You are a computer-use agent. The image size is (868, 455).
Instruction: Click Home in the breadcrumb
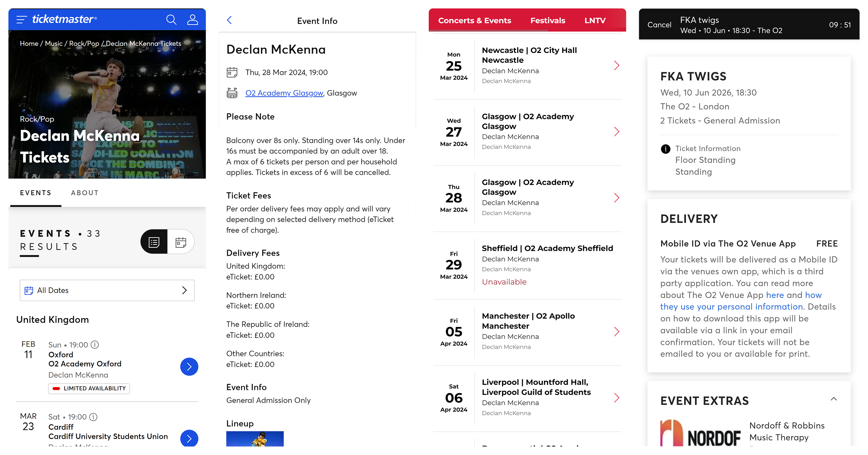tap(29, 44)
